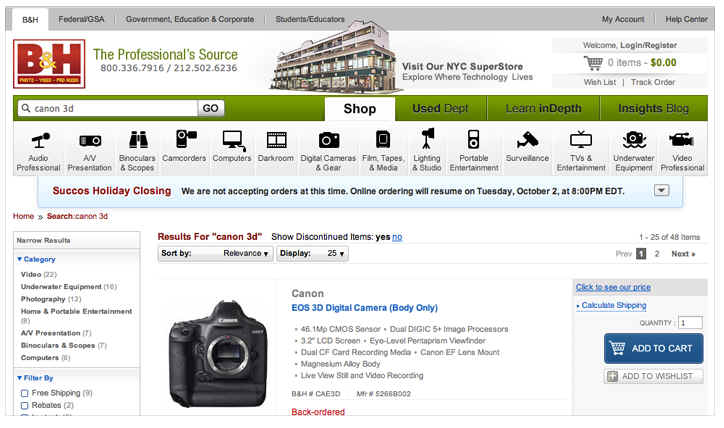Viewport: 724px width, 428px height.
Task: Select the B&H top tab
Action: 30,20
